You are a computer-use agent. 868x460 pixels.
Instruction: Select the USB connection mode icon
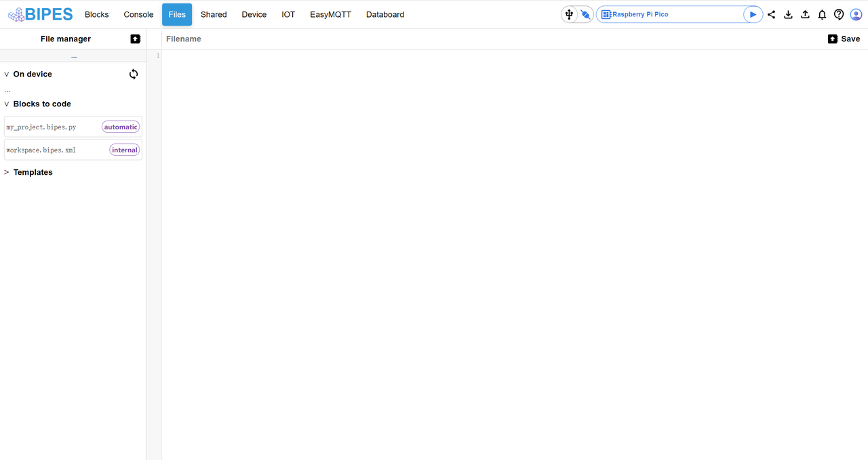[x=569, y=14]
